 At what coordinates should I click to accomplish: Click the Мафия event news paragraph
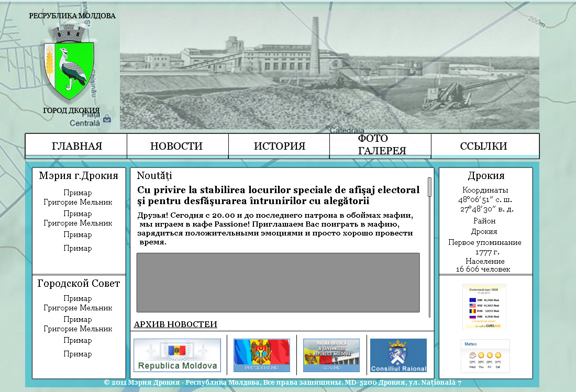coord(275,228)
